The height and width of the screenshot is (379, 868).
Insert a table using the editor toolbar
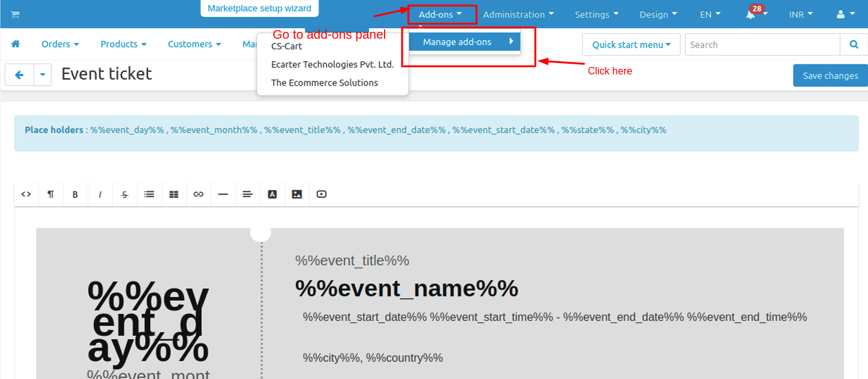click(x=174, y=195)
